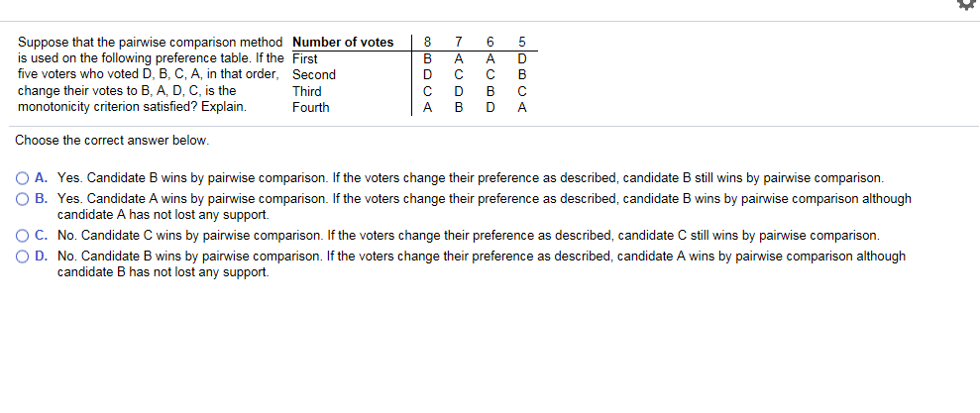
Task: Click the 6 votes column header
Action: [490, 42]
